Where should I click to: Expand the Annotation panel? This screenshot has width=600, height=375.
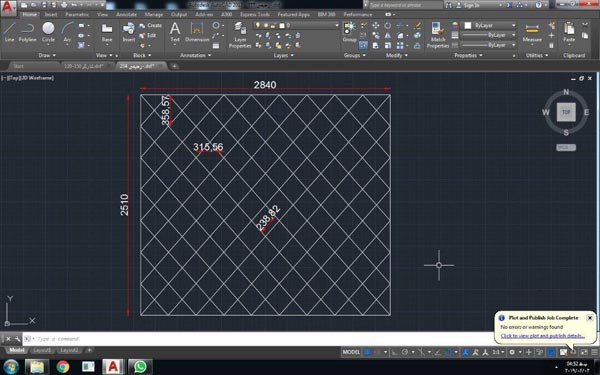tap(196, 55)
